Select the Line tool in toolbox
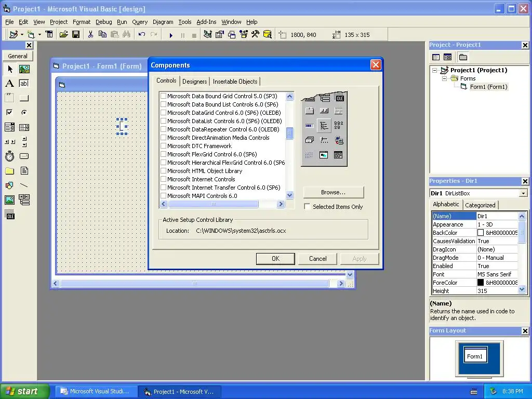The width and height of the screenshot is (532, 399). (24, 185)
